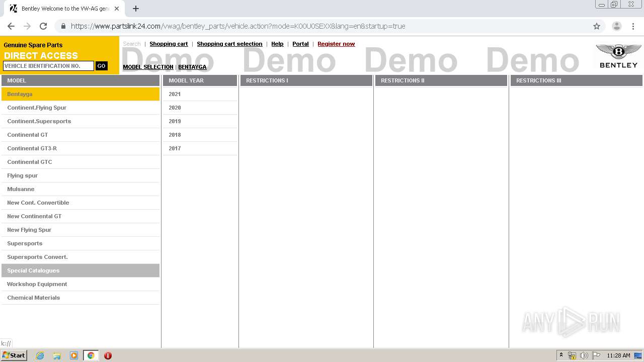Click the red stop-sign taskbar icon

[108, 355]
